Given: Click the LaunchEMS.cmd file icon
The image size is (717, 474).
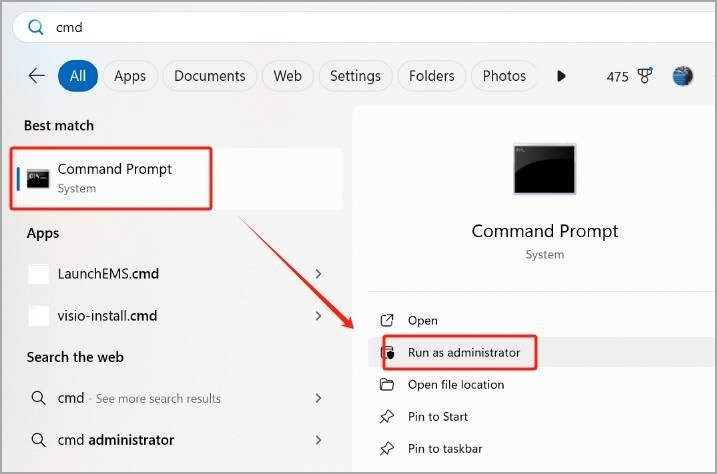Looking at the screenshot, I should click(38, 274).
